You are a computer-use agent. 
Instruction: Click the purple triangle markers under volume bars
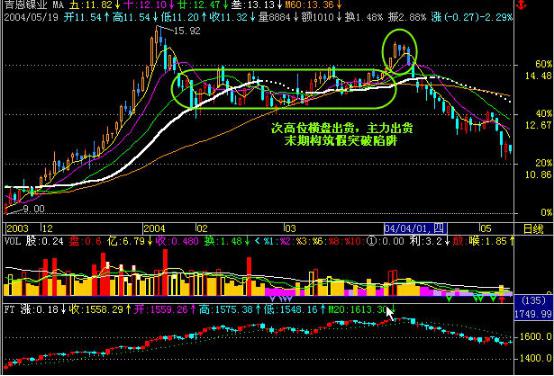point(281,299)
